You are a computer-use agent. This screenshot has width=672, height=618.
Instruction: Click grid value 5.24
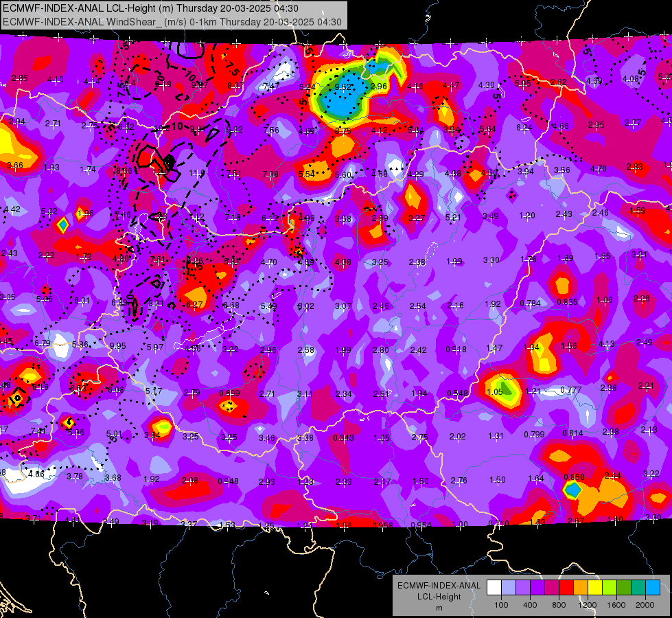308,87
